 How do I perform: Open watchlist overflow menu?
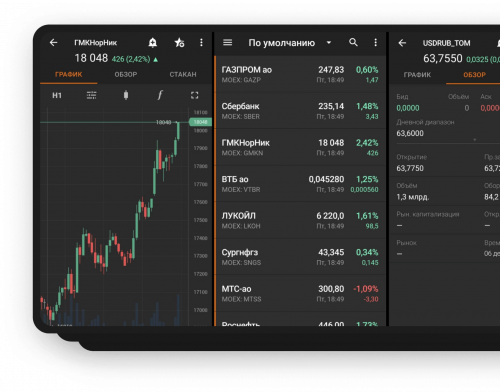point(375,43)
